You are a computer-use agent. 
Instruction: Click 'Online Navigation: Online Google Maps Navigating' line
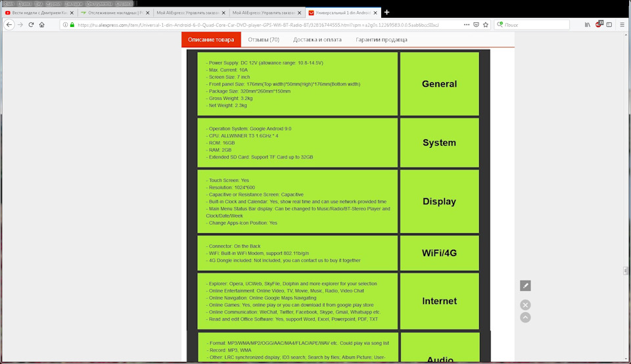point(261,298)
